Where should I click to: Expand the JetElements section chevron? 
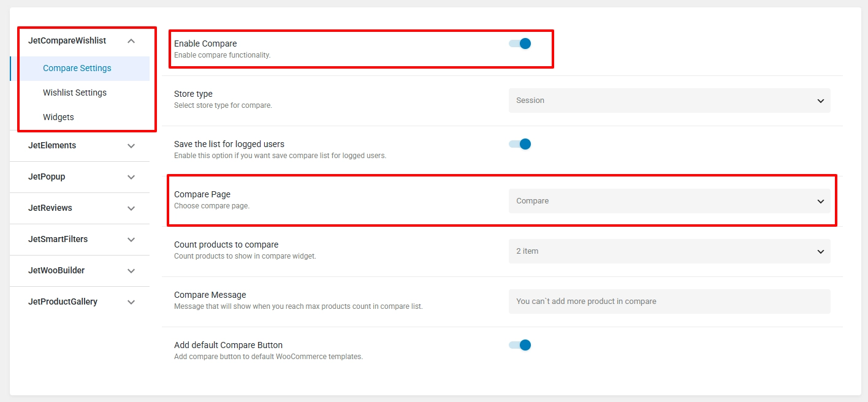click(x=131, y=146)
